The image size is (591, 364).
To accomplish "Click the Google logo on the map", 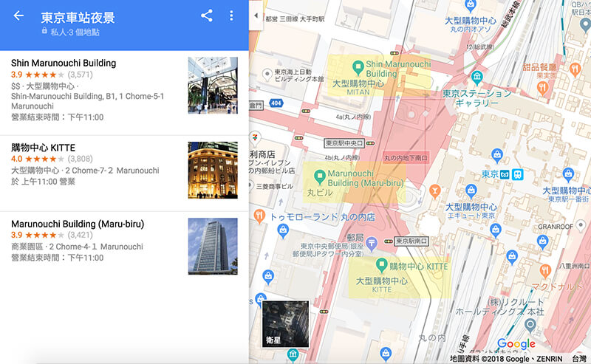I will pyautogui.click(x=516, y=343).
